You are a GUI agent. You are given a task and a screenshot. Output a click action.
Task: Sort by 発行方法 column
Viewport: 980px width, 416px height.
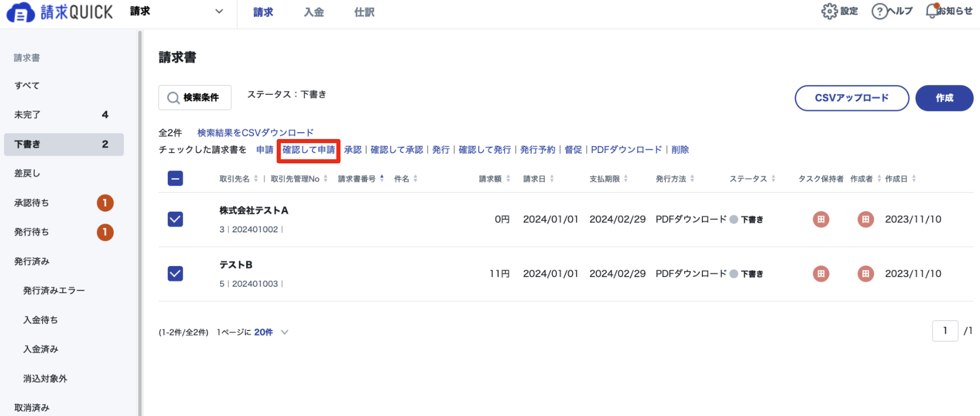point(692,178)
